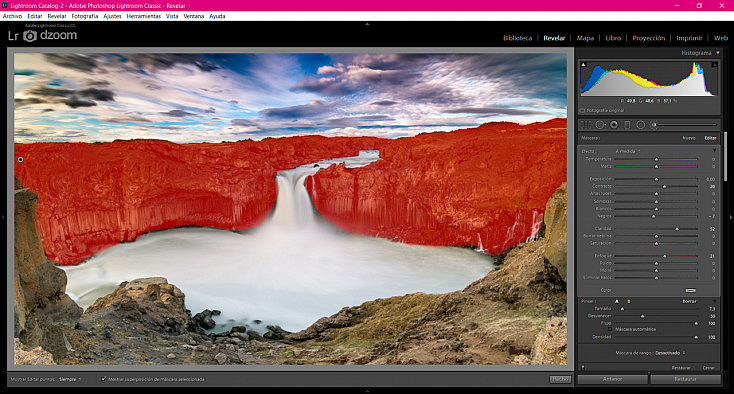The width and height of the screenshot is (734, 394).
Task: Toggle shadow clipping indicator in histogram
Action: (x=583, y=65)
